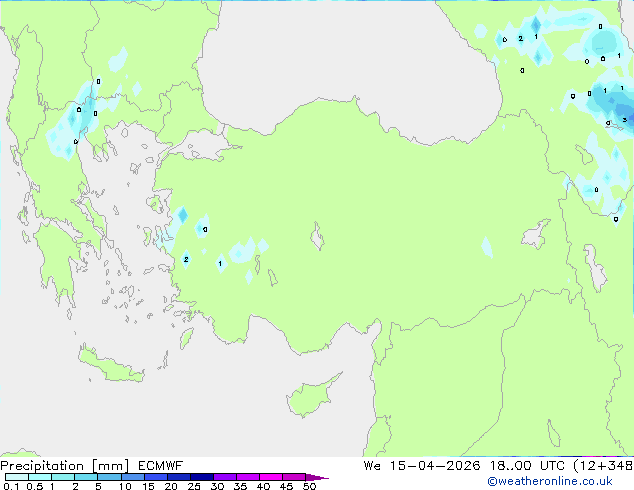
Task: Click the 15–20 mm legend swatch
Action: tap(156, 477)
